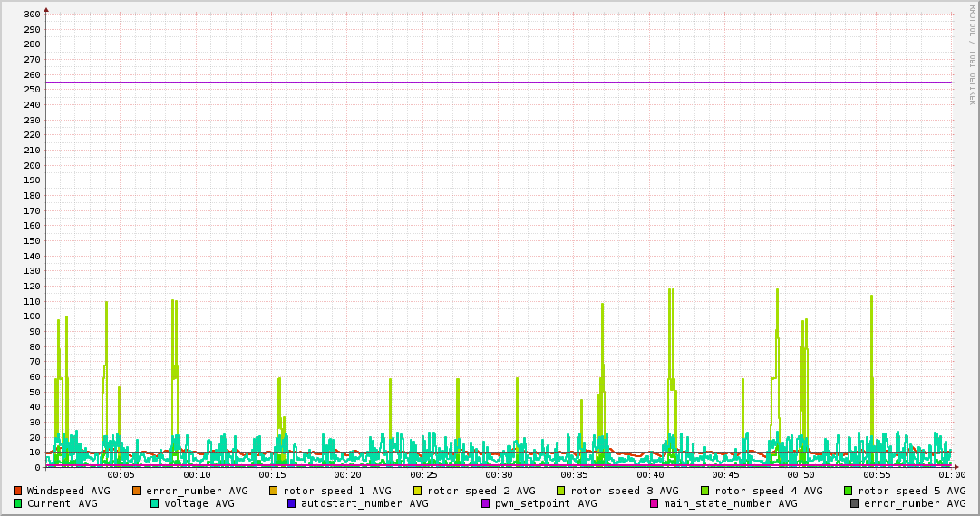Click the orange error_number AVG legend swatch
Image resolution: width=980 pixels, height=516 pixels.
point(137,491)
